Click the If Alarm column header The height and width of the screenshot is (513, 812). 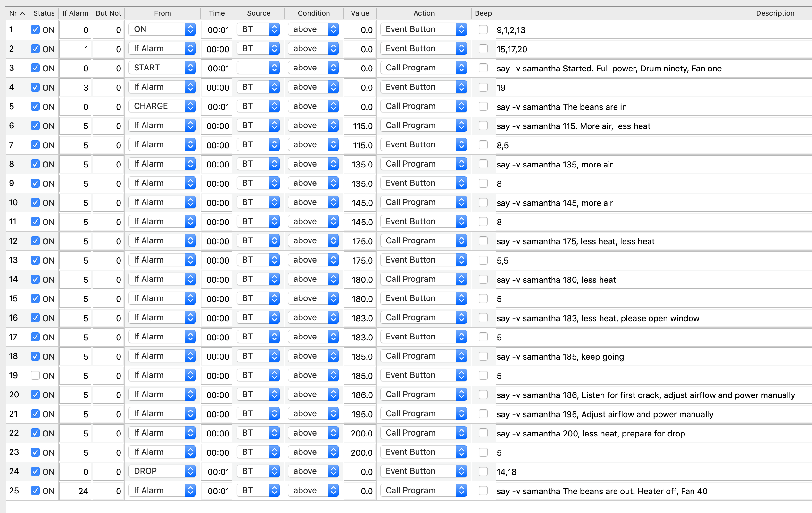click(x=75, y=13)
